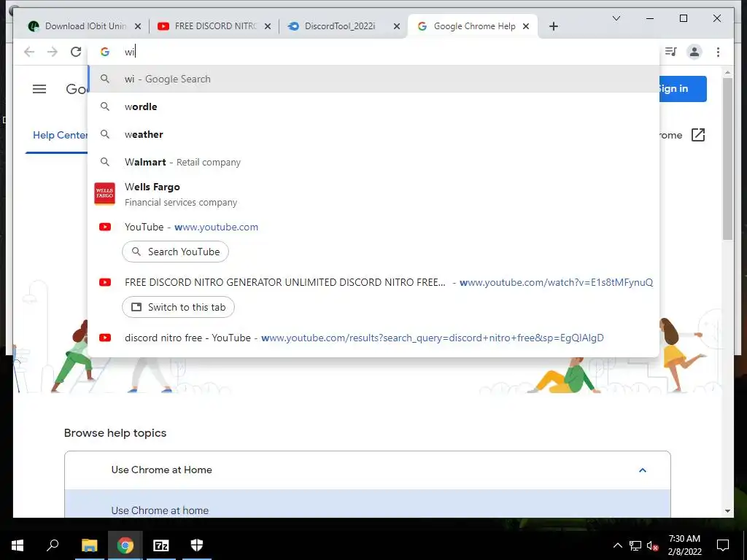Click the muted volume icon in tray
The image size is (747, 560).
(652, 545)
